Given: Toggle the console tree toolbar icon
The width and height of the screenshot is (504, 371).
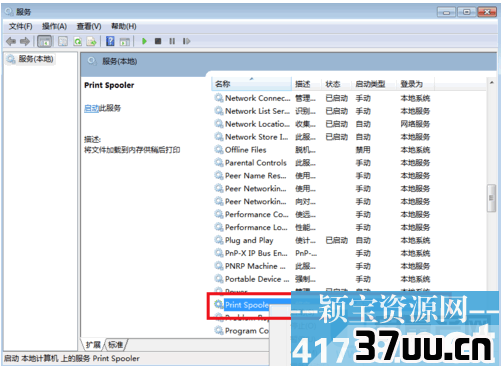Looking at the screenshot, I should coord(45,41).
